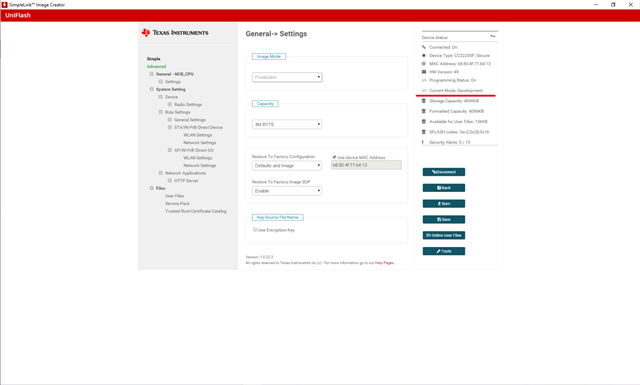Open WLAN Settings under AP/Wi-Fi Direct GO
640x385 pixels.
coord(198,158)
